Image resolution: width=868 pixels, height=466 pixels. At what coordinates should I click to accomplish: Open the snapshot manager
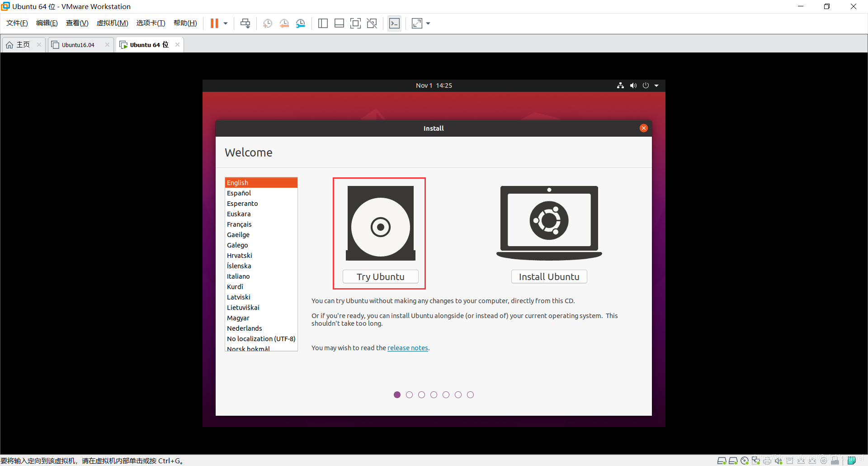pos(301,23)
